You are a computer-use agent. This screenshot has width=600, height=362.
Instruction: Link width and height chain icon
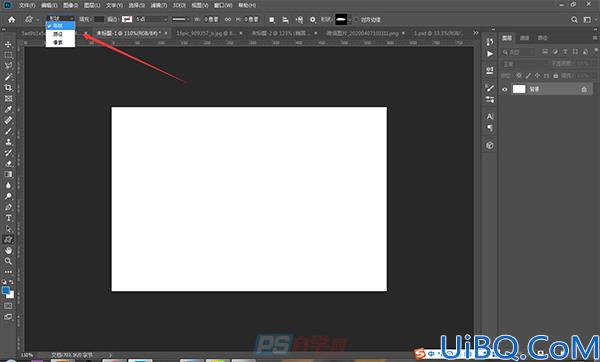pos(228,19)
